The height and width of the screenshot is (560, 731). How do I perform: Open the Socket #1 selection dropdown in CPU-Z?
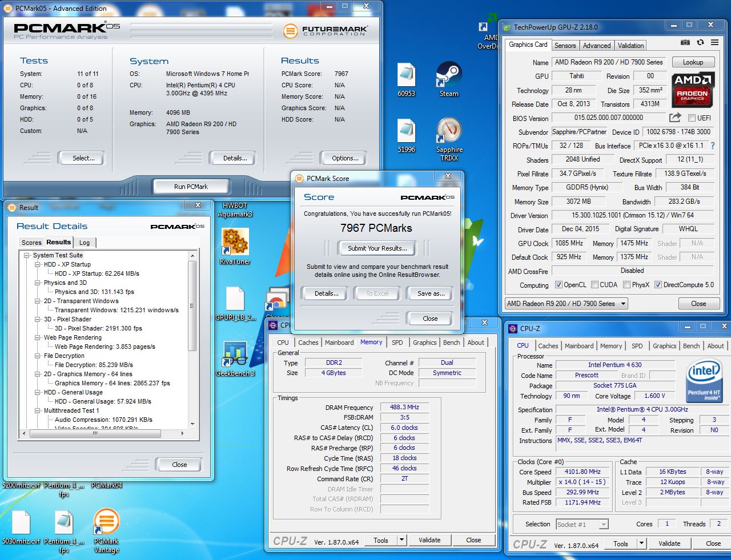coord(582,524)
